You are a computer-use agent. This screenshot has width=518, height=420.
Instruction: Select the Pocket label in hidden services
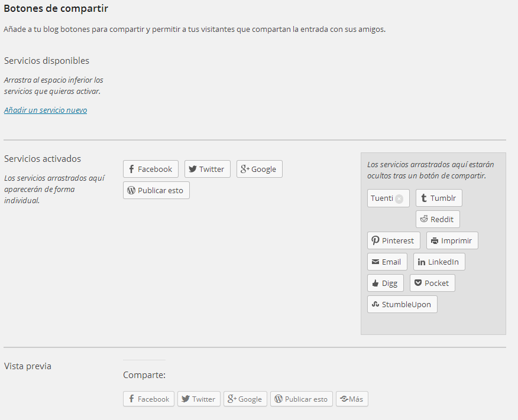pos(437,283)
